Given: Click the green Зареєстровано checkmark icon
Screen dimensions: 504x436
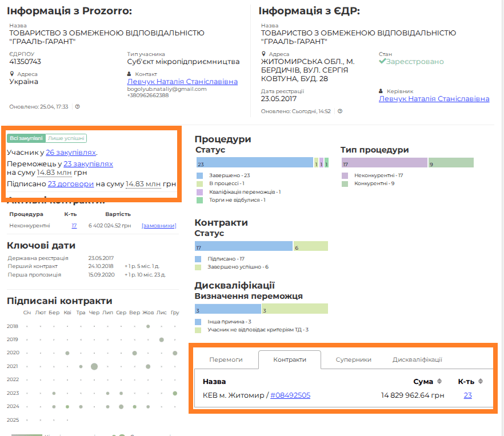Looking at the screenshot, I should tap(383, 62).
